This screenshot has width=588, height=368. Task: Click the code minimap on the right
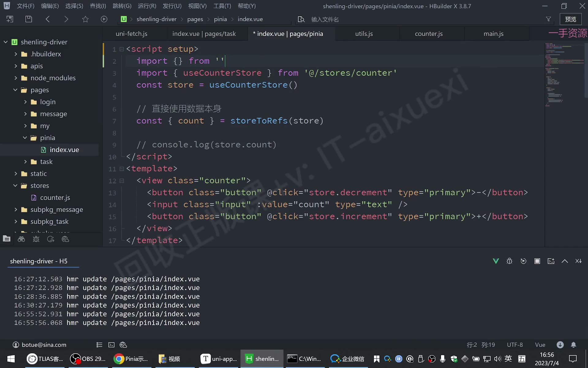click(564, 75)
